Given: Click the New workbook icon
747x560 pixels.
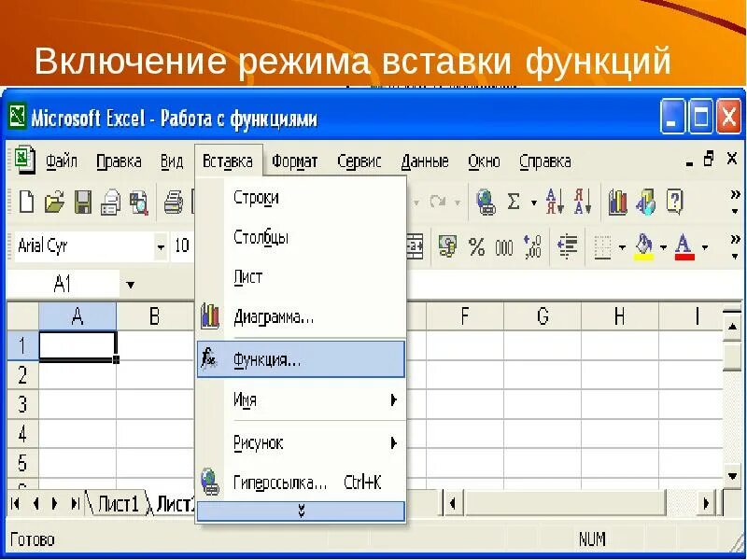Looking at the screenshot, I should 27,202.
